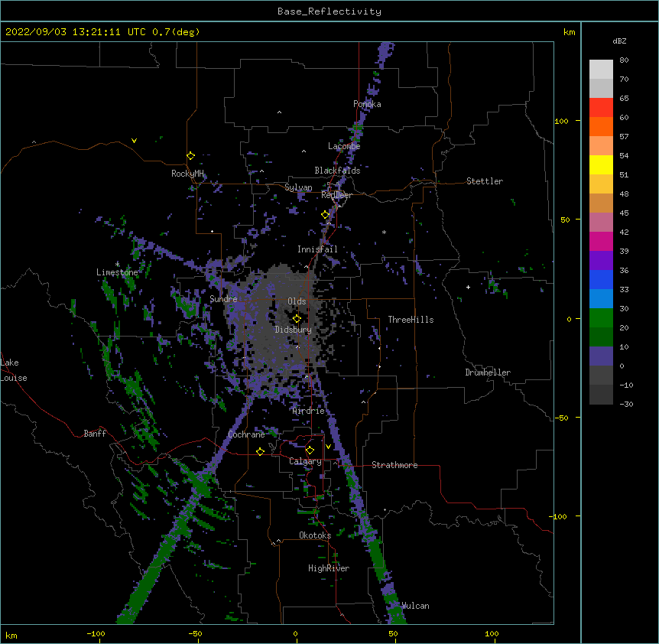Screen dimensions: 659x644
Task: Click the white plus marker north of Drumheller
Action: click(x=468, y=287)
